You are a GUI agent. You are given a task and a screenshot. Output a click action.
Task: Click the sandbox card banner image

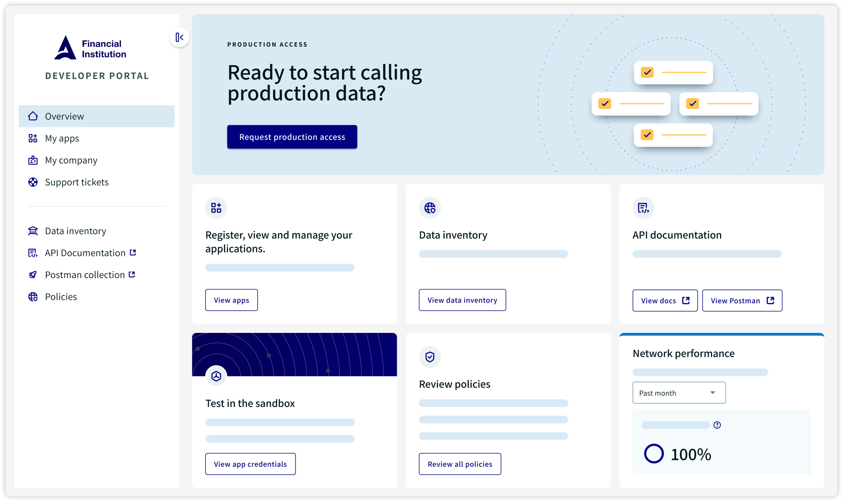pos(294,354)
